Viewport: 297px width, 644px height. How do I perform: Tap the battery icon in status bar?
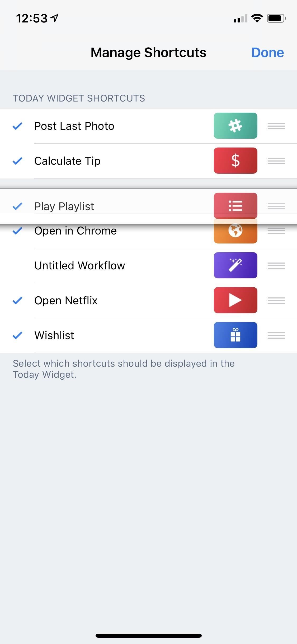pos(276,18)
